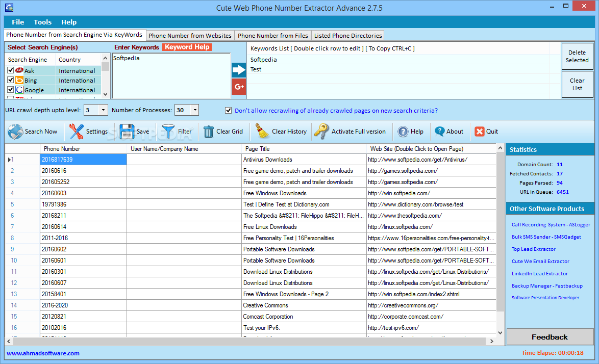Open the Help menu in the menu bar

pyautogui.click(x=69, y=22)
